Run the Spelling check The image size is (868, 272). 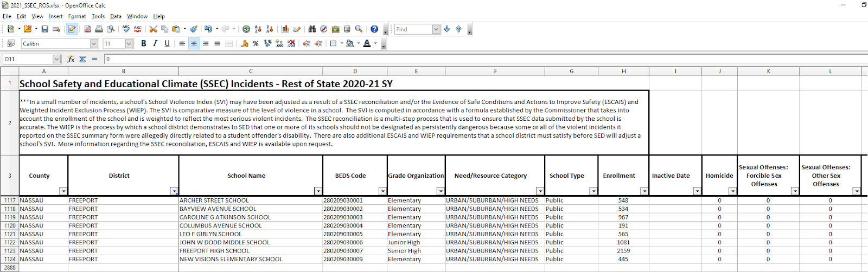(126, 29)
